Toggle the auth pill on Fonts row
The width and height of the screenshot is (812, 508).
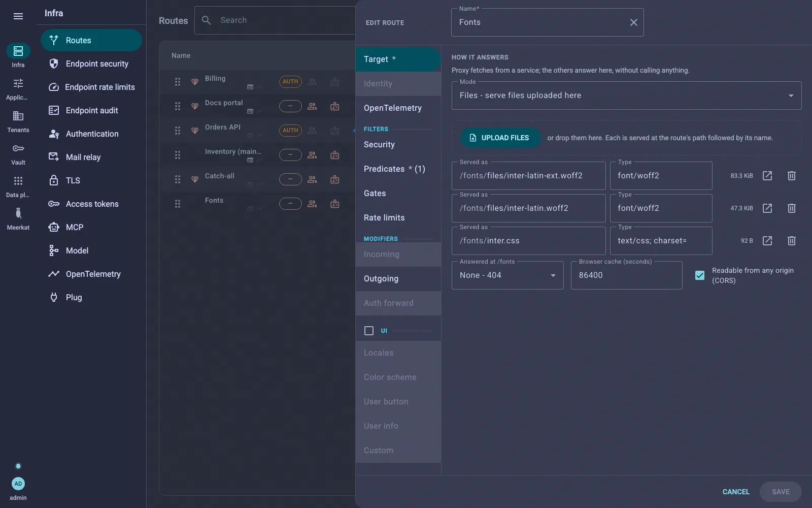point(290,204)
